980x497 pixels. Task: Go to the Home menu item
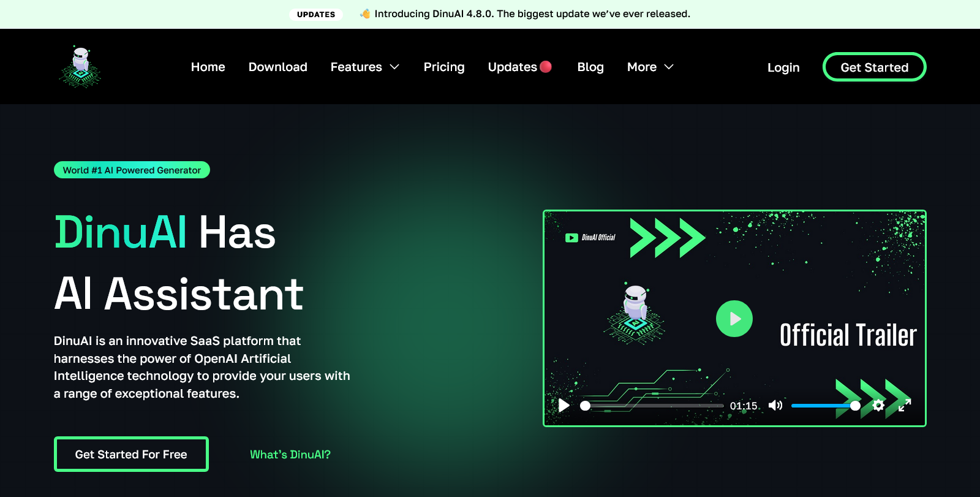[x=208, y=67]
